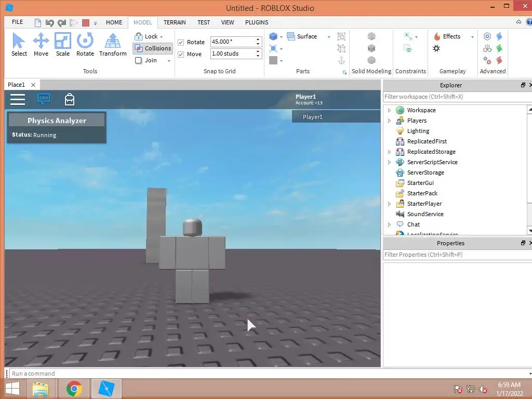This screenshot has width=532, height=399.
Task: Click the Redo arrow in quick access bar
Action: 61,23
